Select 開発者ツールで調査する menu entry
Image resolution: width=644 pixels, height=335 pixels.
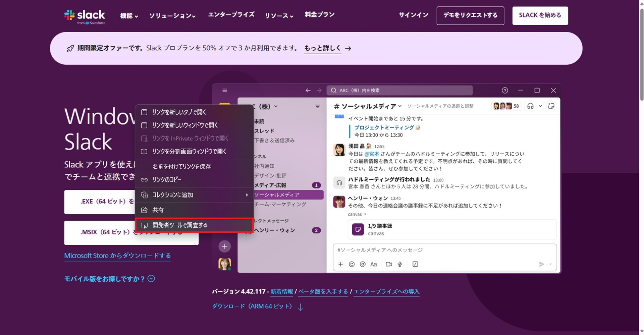194,225
